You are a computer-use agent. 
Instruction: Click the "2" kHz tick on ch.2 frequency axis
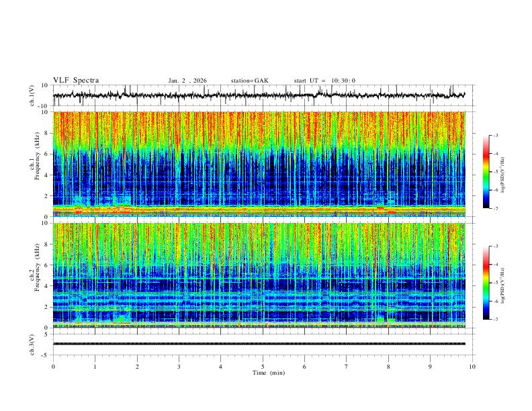46,307
